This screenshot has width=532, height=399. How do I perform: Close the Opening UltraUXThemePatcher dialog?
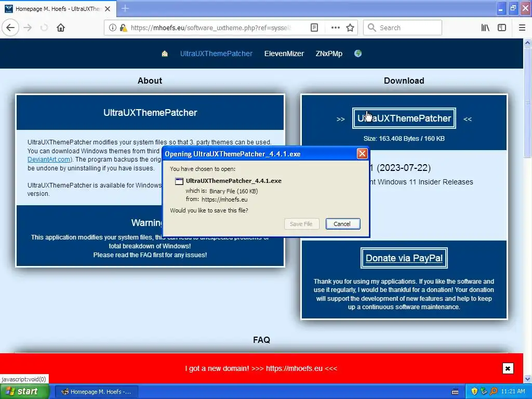[x=362, y=154]
